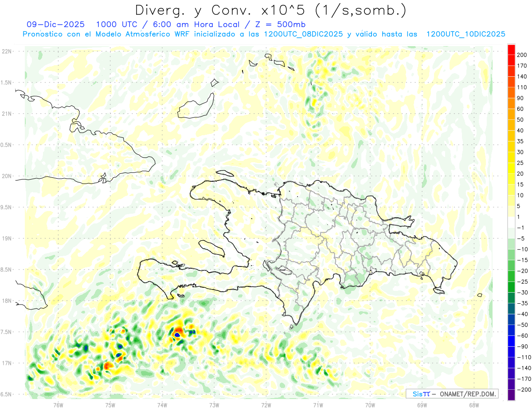Click the '20N' latitude label

coord(7,176)
